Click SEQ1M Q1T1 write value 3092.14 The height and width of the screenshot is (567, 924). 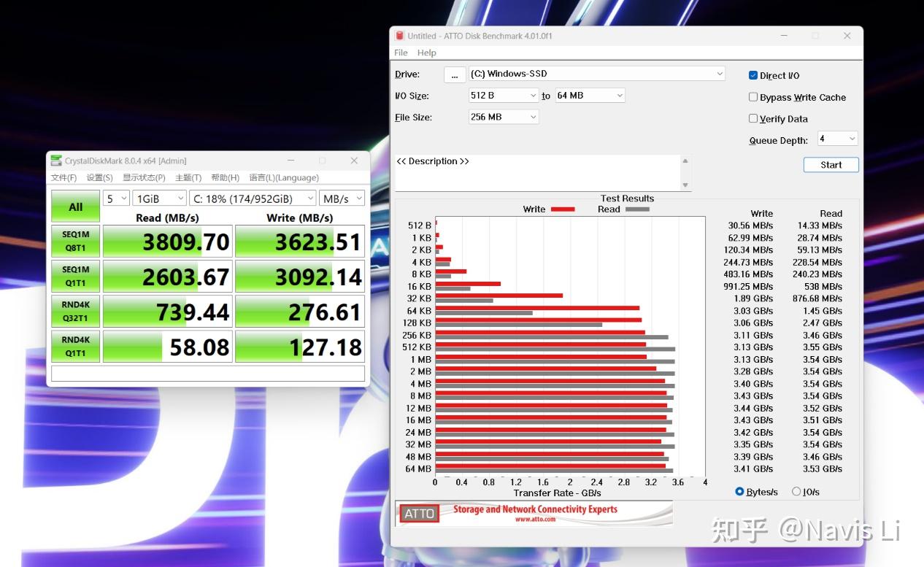point(300,277)
